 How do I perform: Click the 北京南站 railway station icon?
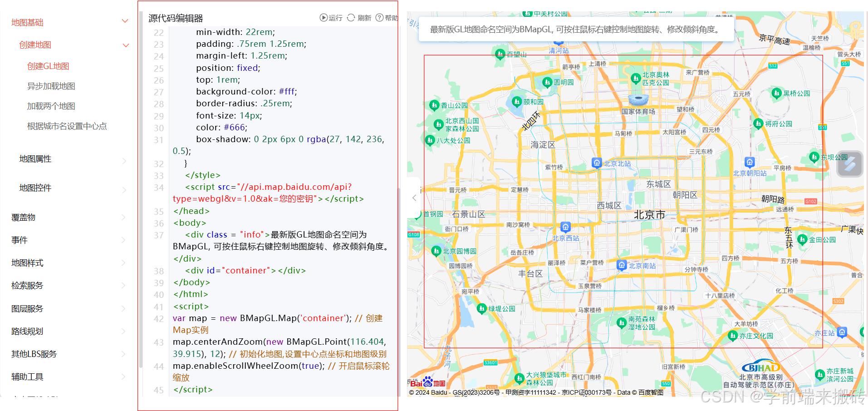point(622,265)
